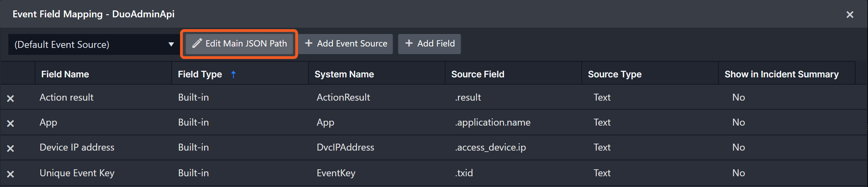Delete the App field mapping row

(x=10, y=124)
